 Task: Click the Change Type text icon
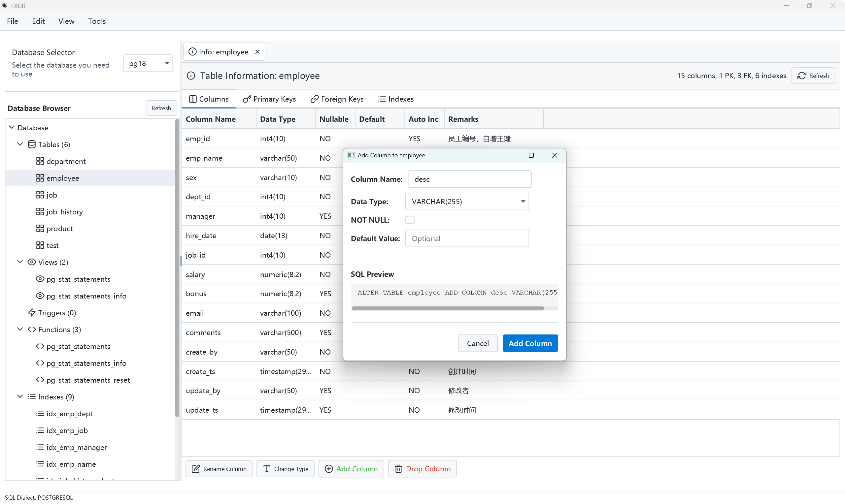point(266,469)
